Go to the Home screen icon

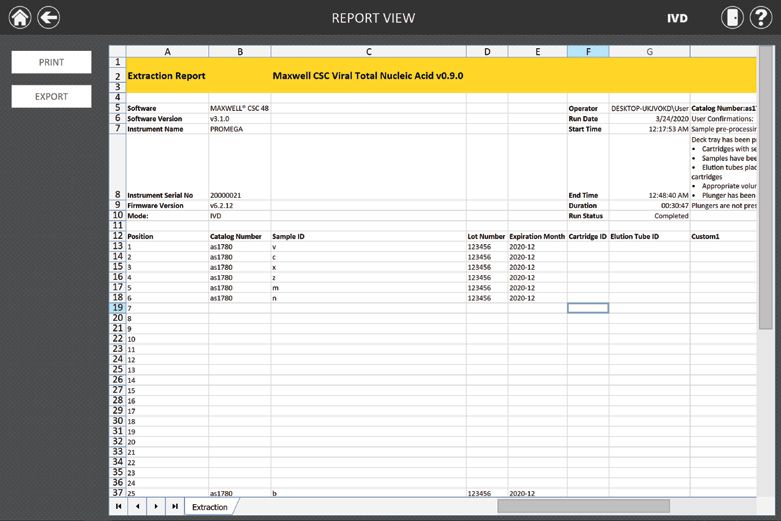pos(20,17)
